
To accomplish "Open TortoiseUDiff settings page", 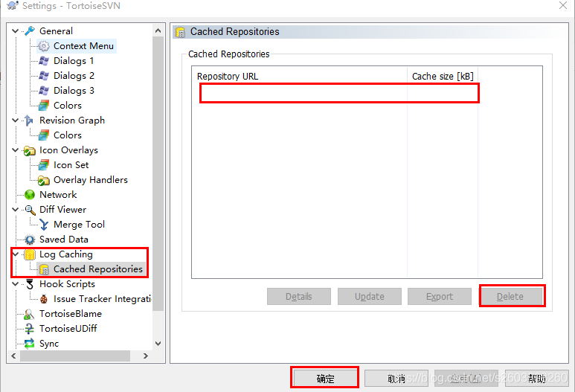I will (68, 329).
